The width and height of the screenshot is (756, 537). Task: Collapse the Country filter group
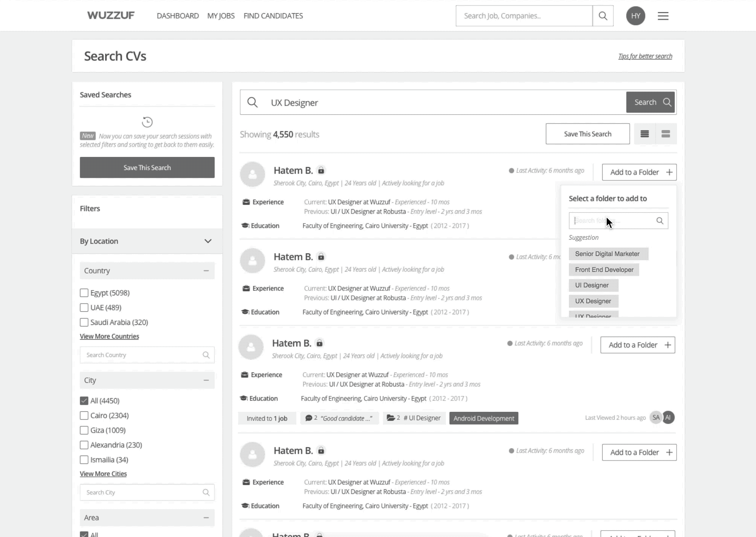tap(206, 271)
